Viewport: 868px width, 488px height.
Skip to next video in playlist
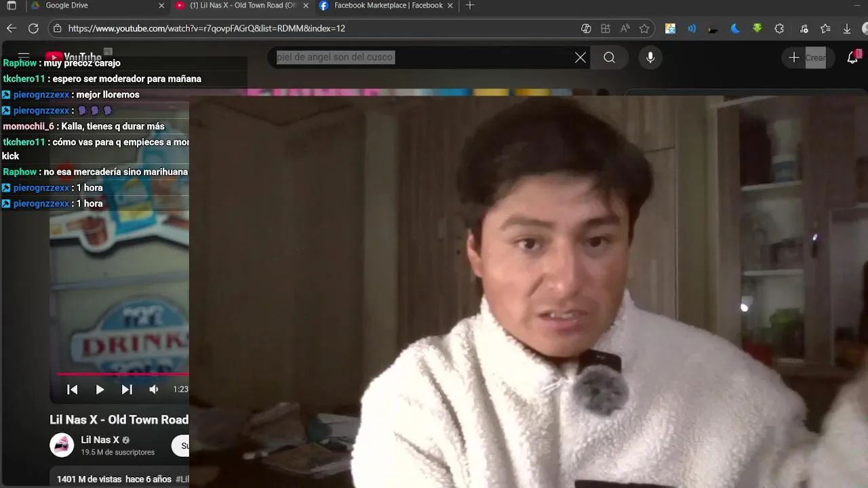(x=127, y=389)
